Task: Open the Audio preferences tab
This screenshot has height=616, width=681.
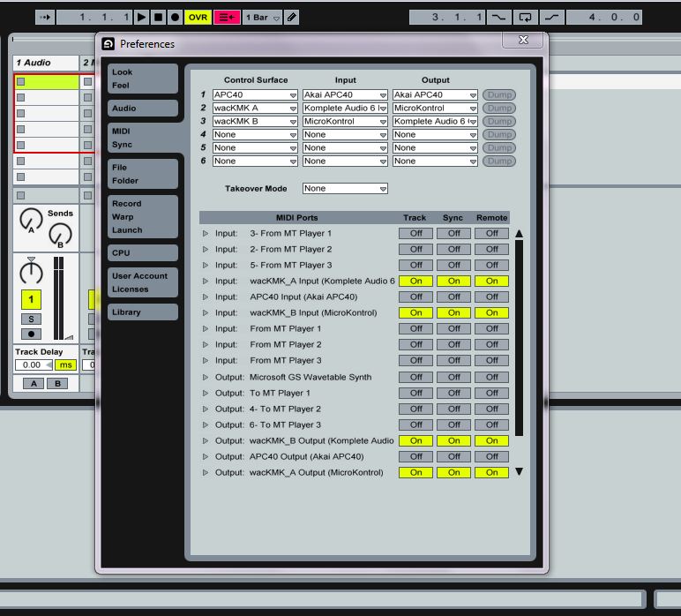Action: click(x=142, y=109)
